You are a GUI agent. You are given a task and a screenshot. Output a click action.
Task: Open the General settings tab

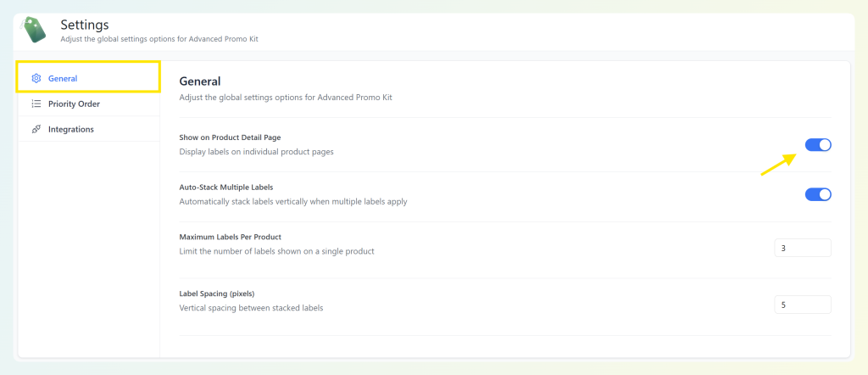88,77
